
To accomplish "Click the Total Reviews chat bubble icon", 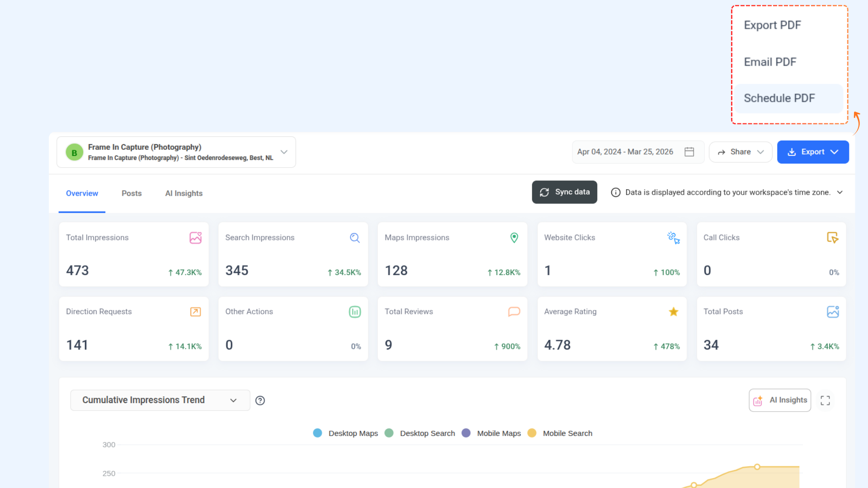I will (x=514, y=312).
